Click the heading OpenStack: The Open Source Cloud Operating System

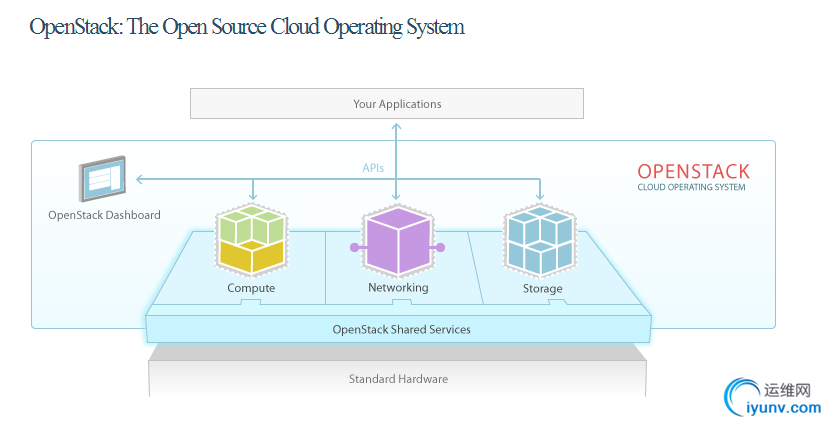(247, 27)
